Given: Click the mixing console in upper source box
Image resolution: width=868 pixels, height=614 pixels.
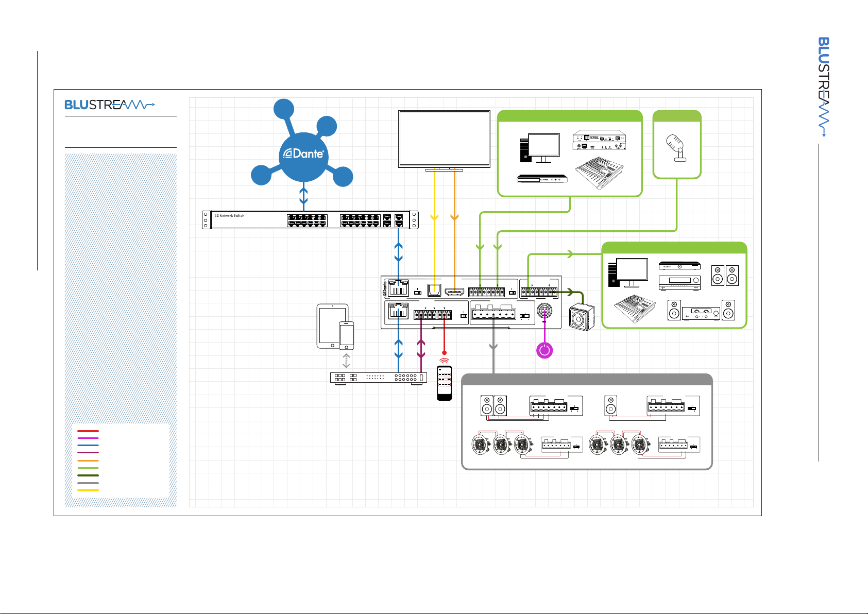Looking at the screenshot, I should click(x=599, y=173).
